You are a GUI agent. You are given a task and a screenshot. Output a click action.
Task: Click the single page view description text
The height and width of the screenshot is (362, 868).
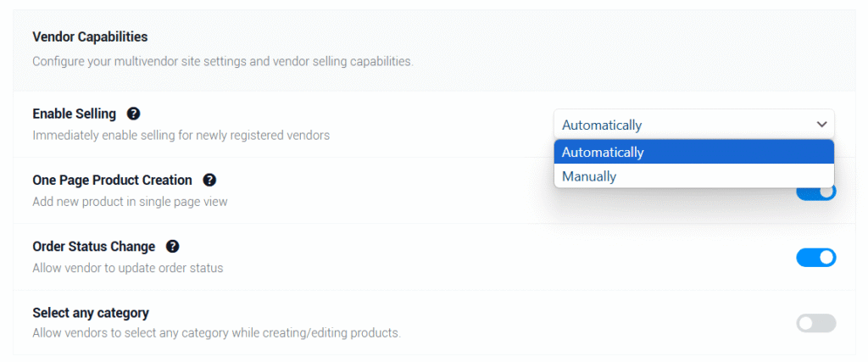coord(130,202)
